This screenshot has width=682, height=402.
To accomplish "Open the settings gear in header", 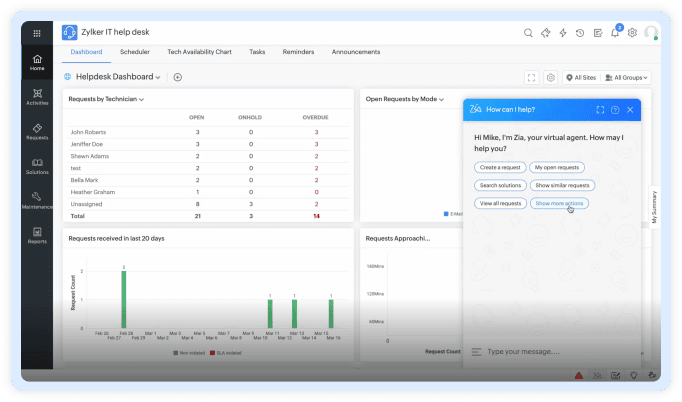I will [x=632, y=33].
